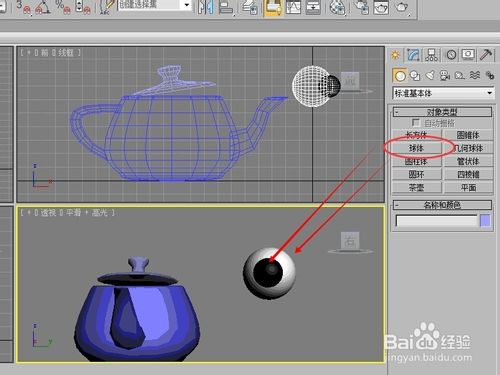
Task: Click the 几何球体 button
Action: click(x=468, y=148)
